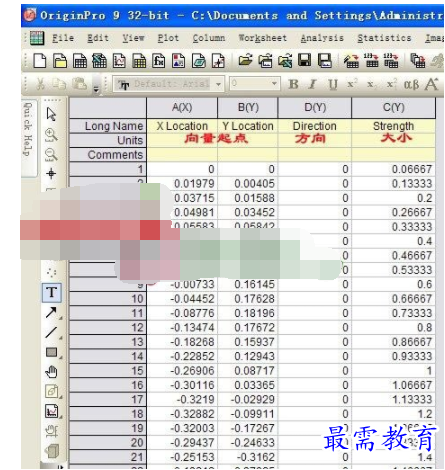Click the New Project icon

[40, 61]
